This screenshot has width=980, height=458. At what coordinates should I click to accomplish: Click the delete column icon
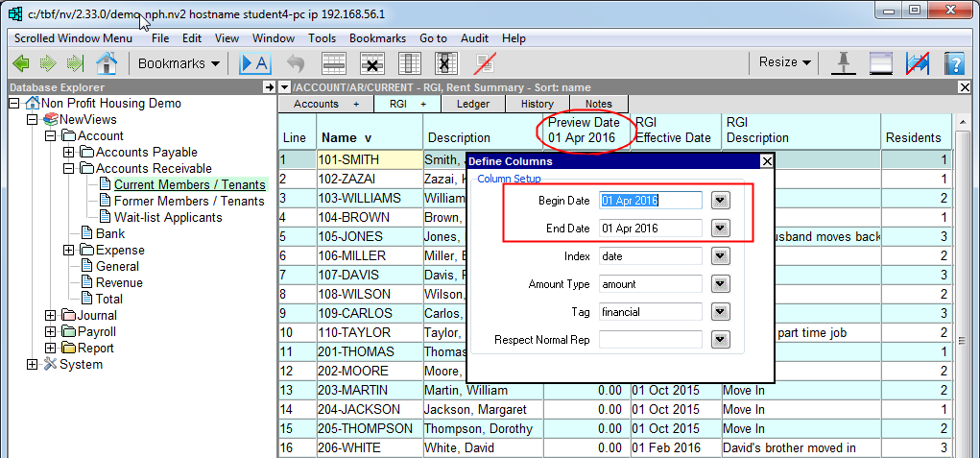(x=443, y=63)
